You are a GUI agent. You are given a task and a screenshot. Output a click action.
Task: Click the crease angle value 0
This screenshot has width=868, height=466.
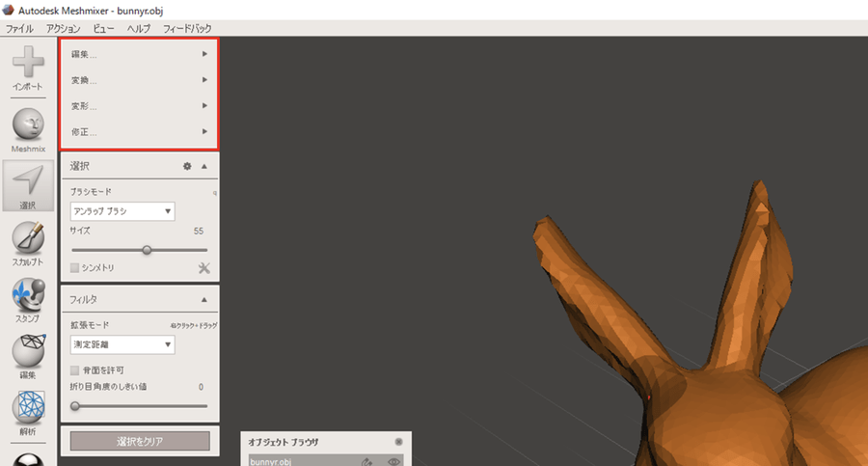[201, 387]
